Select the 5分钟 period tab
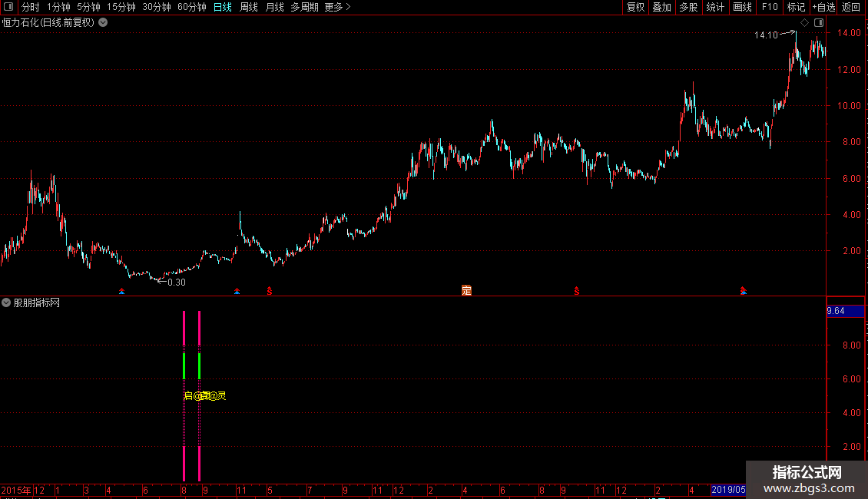The width and height of the screenshot is (868, 499). (88, 7)
